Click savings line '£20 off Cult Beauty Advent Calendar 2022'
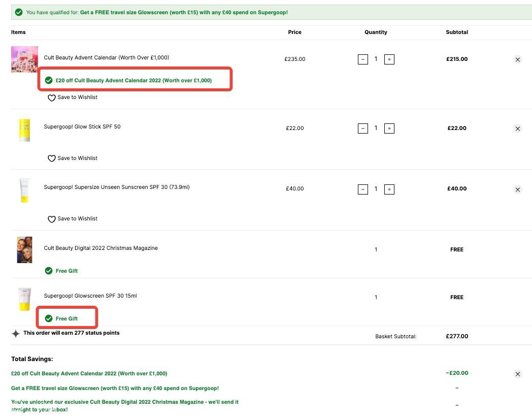 (89, 373)
